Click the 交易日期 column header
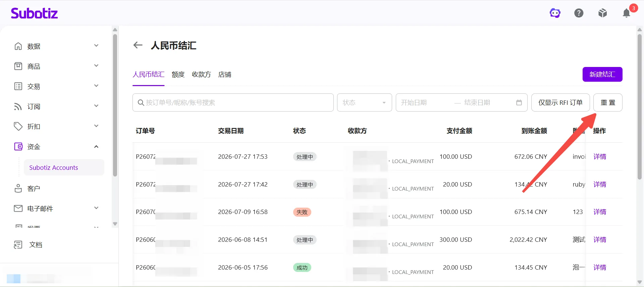 (231, 131)
